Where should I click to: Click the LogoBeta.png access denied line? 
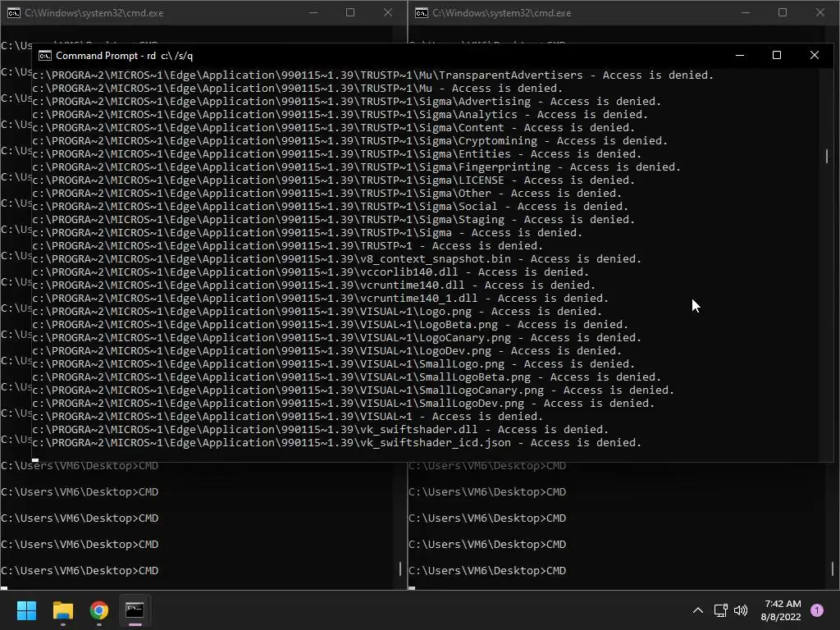[330, 324]
